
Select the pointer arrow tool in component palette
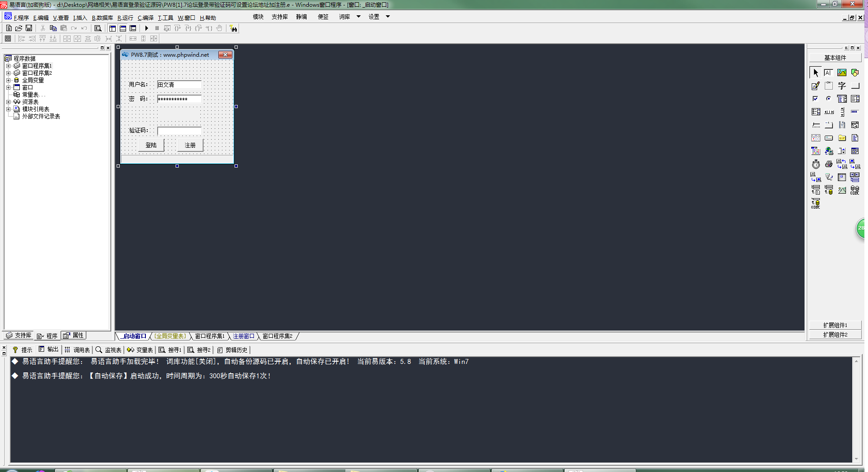tap(815, 73)
